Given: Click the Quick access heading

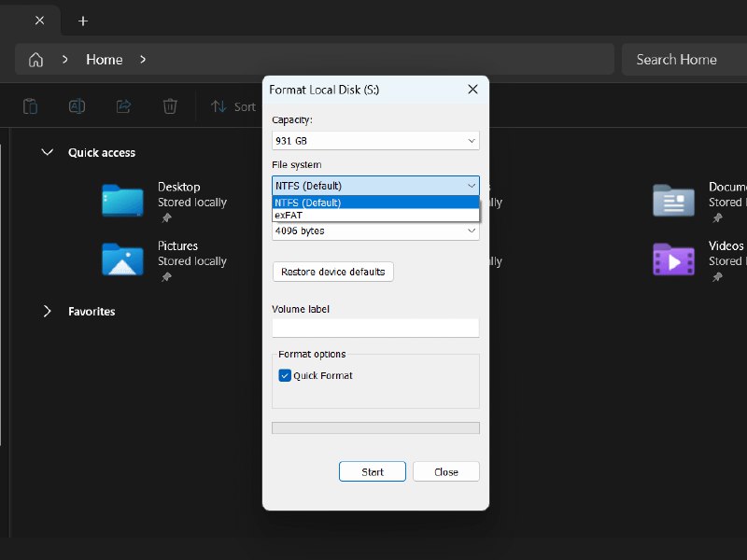Looking at the screenshot, I should pos(102,153).
